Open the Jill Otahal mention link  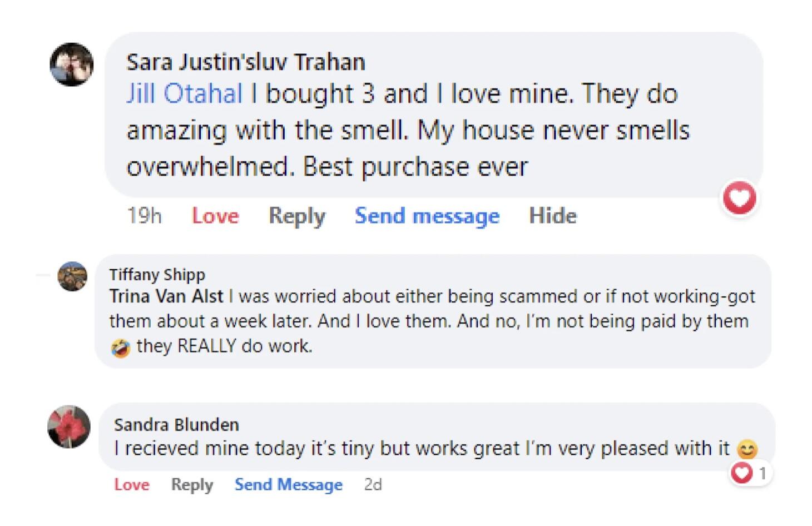pyautogui.click(x=184, y=93)
